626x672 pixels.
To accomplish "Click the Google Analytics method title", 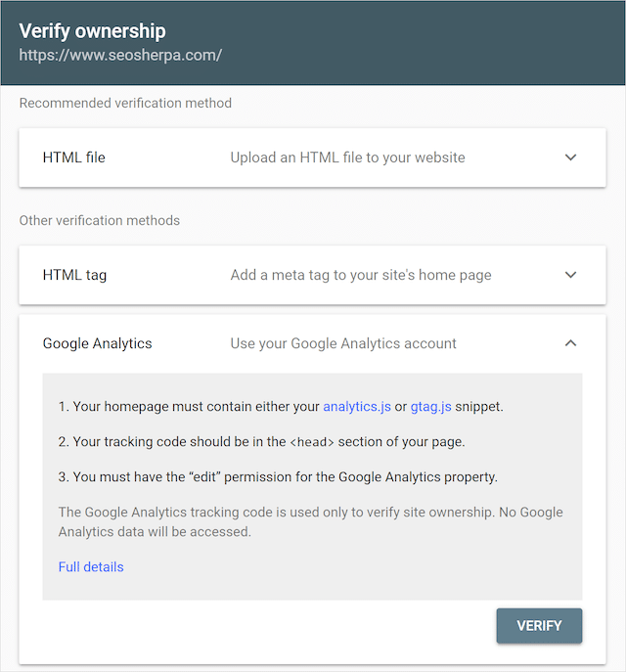I will tap(97, 343).
